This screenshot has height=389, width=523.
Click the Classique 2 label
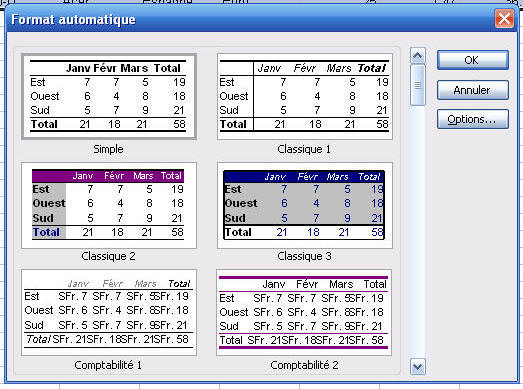[108, 256]
